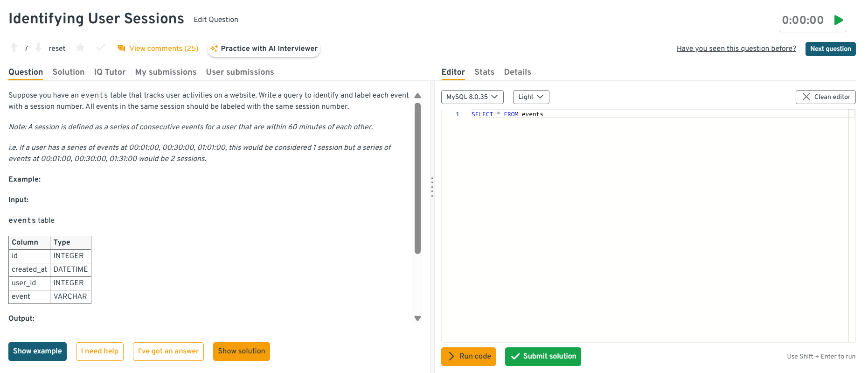Click 'Have you seen this question before?' link
The width and height of the screenshot is (868, 373).
[736, 49]
